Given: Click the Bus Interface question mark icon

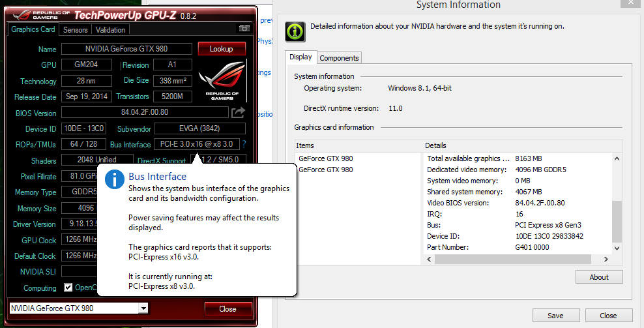Looking at the screenshot, I should [x=244, y=144].
